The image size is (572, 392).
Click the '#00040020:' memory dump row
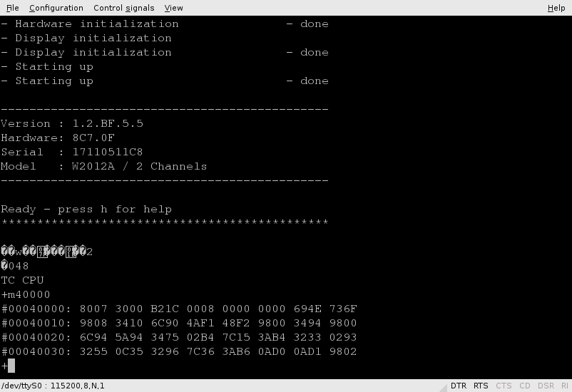(x=179, y=337)
